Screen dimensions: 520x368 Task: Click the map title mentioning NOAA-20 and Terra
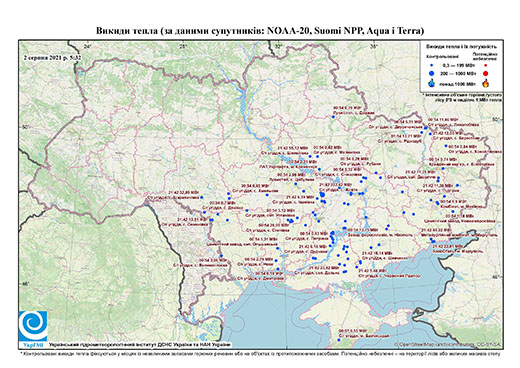tap(260, 31)
